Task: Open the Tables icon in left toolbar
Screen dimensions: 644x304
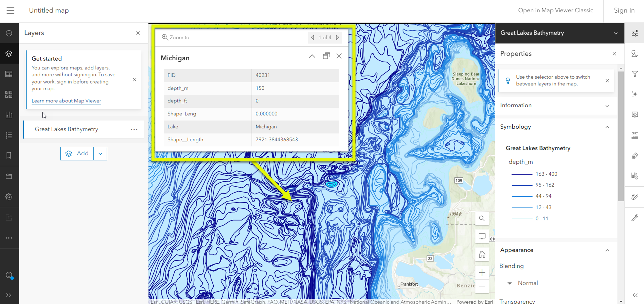Action: pos(9,74)
